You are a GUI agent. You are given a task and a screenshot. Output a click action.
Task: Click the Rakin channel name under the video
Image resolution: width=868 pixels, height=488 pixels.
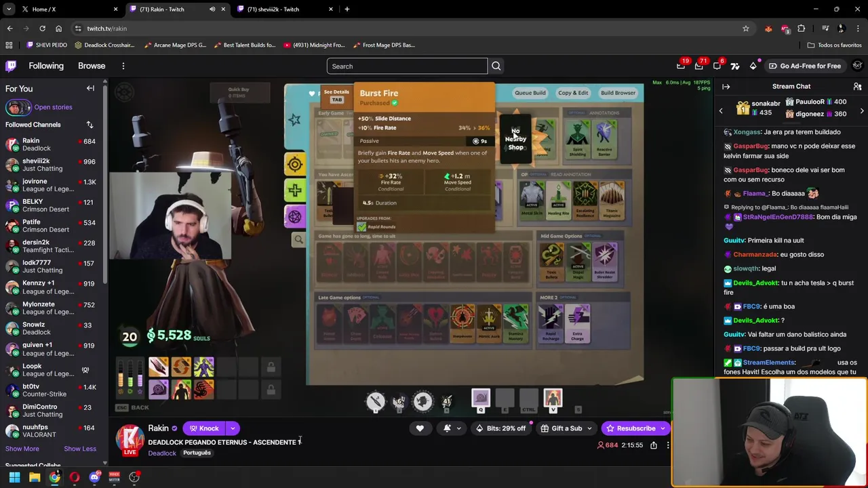pos(158,428)
